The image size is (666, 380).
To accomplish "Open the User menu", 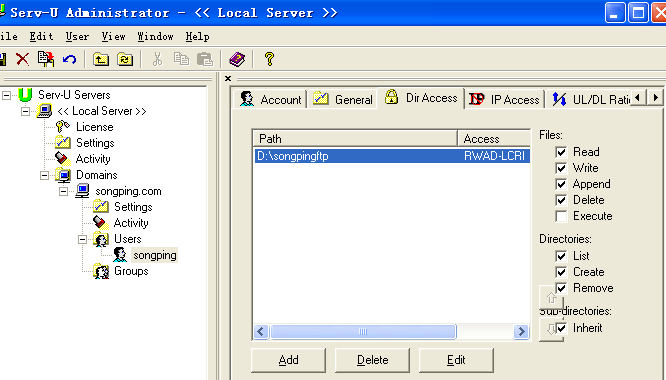I will 77,37.
